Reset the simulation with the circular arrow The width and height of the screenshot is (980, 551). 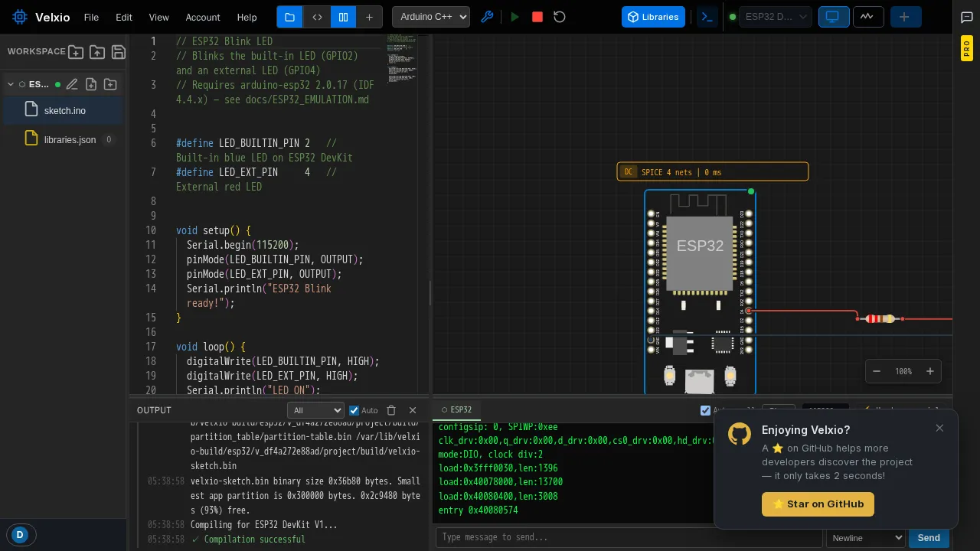pyautogui.click(x=560, y=17)
